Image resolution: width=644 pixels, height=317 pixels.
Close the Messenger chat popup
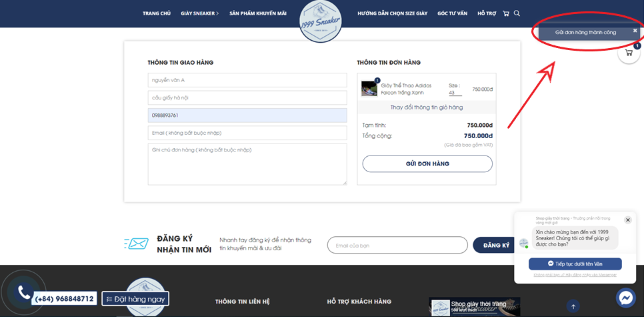pyautogui.click(x=627, y=220)
